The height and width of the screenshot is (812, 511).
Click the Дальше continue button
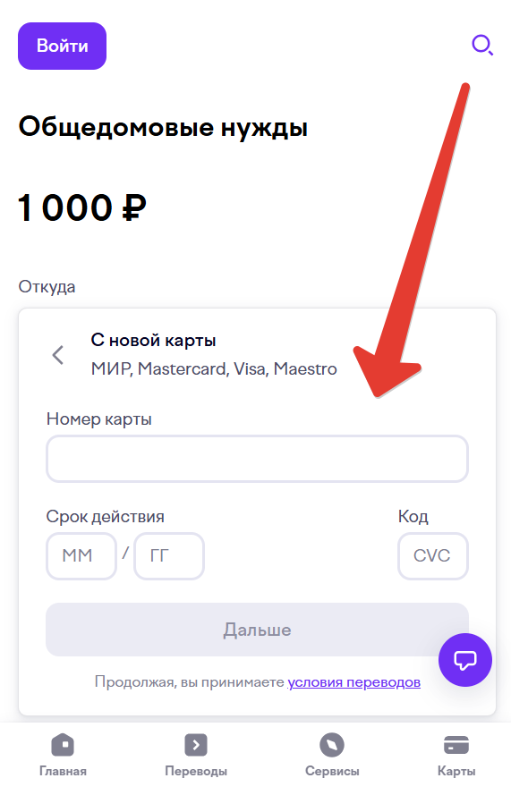257,630
